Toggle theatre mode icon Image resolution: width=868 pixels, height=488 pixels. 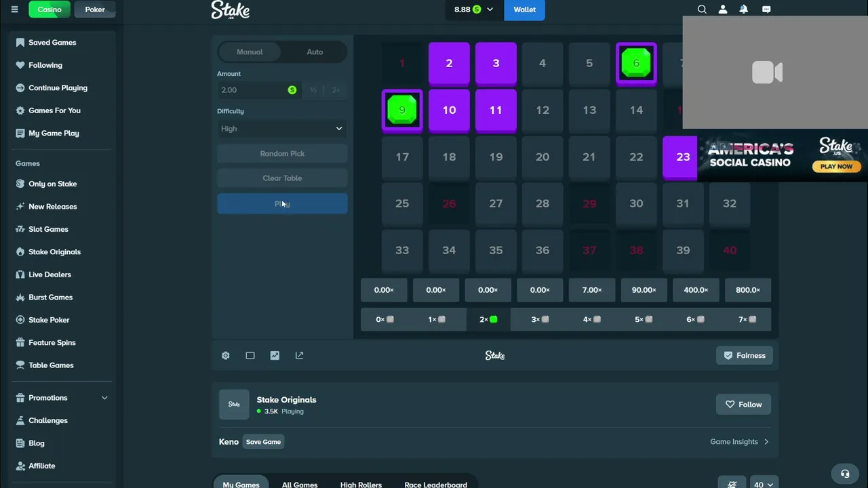click(x=250, y=355)
